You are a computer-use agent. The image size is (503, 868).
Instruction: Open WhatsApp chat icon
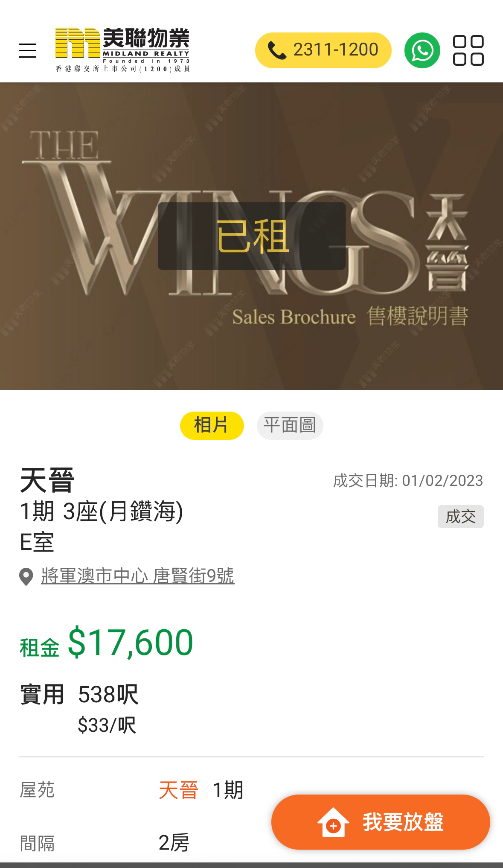tap(422, 50)
